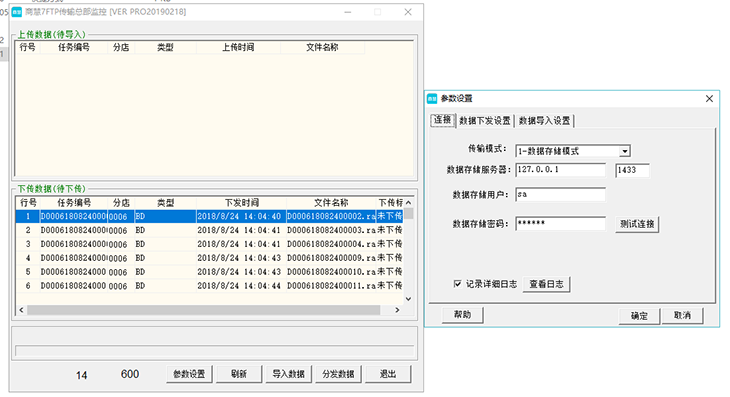Viewport: 730px width, 397px height.
Task: Click the 上传时间 column header in upload list
Action: 238,47
